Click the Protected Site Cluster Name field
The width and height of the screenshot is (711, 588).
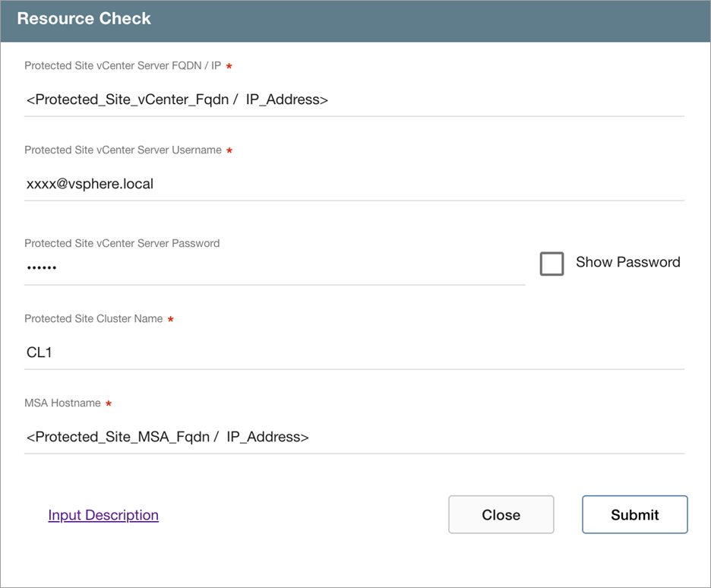point(353,352)
